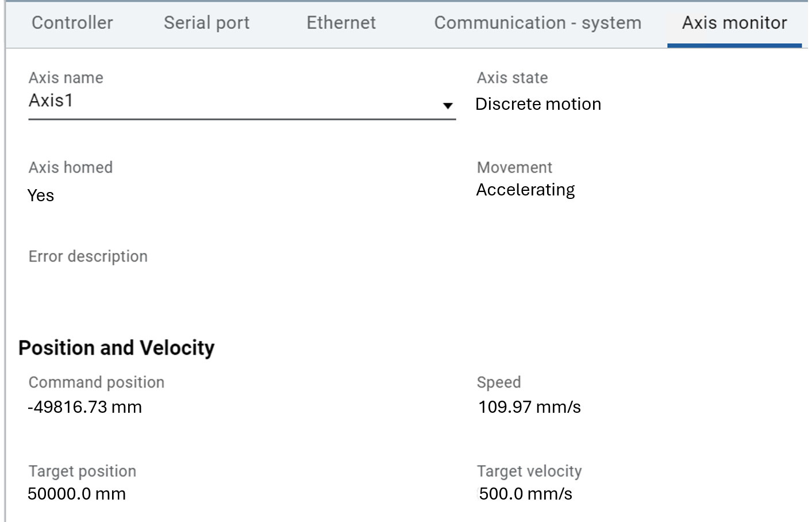This screenshot has height=522, width=812.
Task: Click the 500.0 mm/s target velocity value
Action: (525, 494)
